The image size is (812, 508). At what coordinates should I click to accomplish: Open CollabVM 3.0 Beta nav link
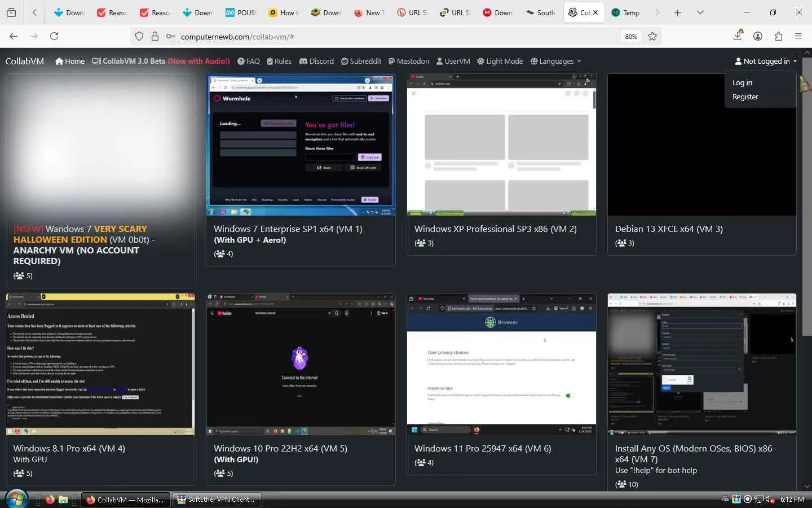coord(161,61)
